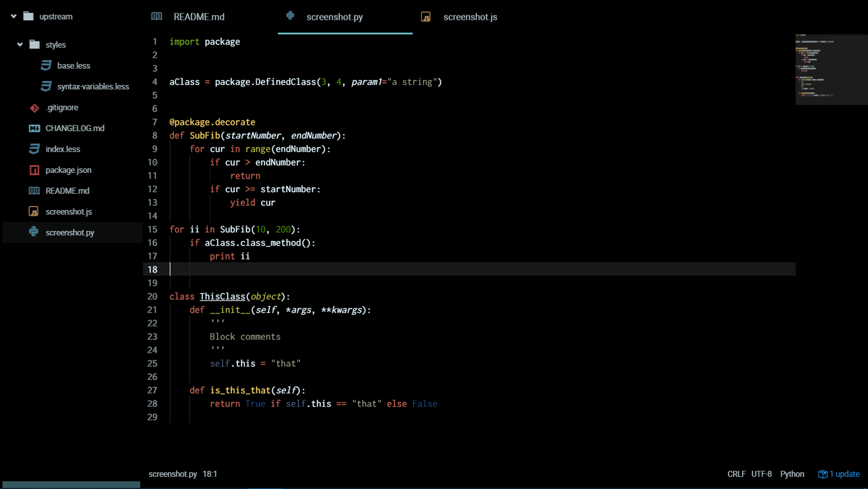Click line number 20 in the gutter
The height and width of the screenshot is (489, 868).
(152, 297)
